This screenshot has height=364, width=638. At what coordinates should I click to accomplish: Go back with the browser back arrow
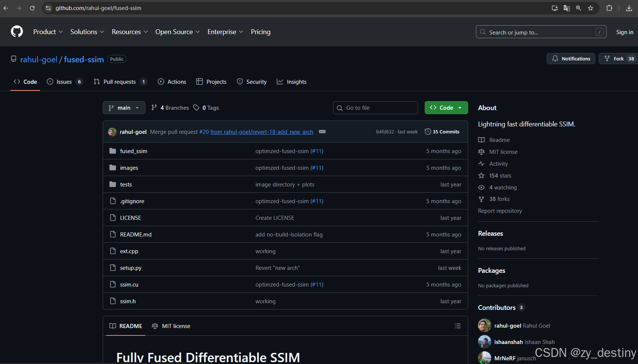point(6,8)
